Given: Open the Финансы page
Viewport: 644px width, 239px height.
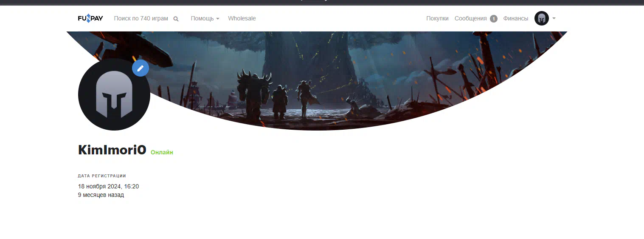Looking at the screenshot, I should (515, 19).
